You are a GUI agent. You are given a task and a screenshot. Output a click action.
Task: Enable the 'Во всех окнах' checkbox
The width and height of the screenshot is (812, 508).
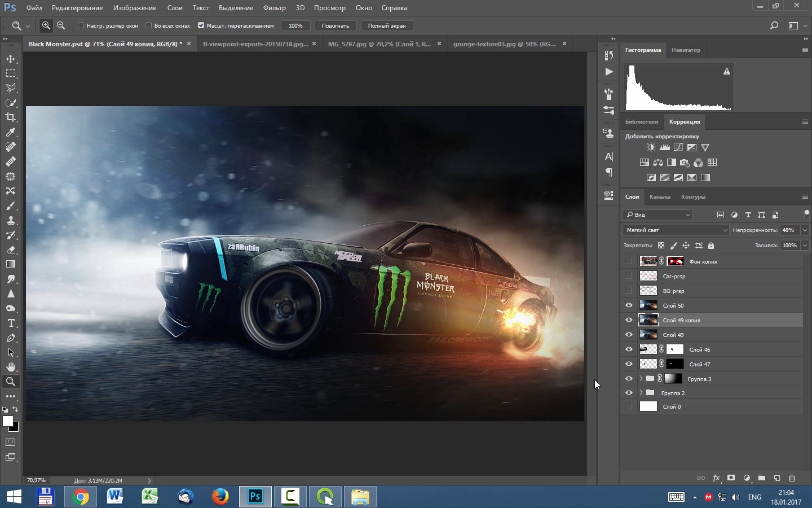[148, 25]
